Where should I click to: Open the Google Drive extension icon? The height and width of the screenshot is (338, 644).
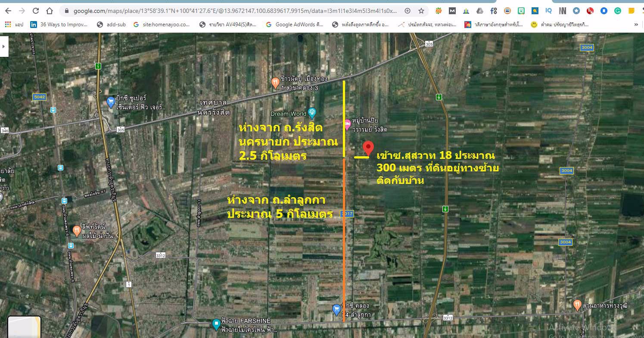[480, 11]
